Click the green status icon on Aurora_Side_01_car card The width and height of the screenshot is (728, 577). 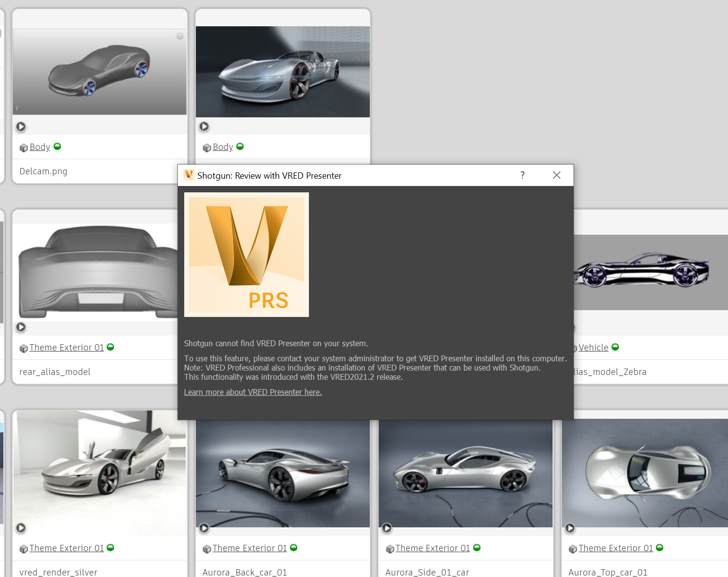click(477, 547)
